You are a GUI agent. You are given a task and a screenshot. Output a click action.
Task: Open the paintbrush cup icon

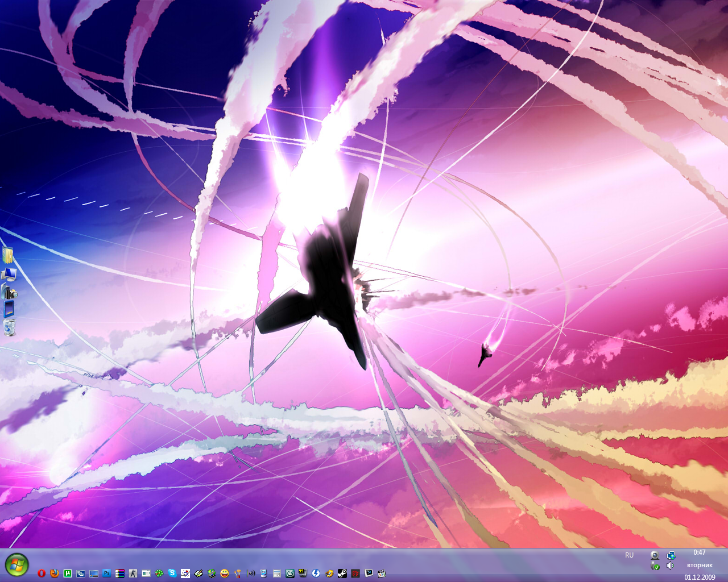point(238,573)
